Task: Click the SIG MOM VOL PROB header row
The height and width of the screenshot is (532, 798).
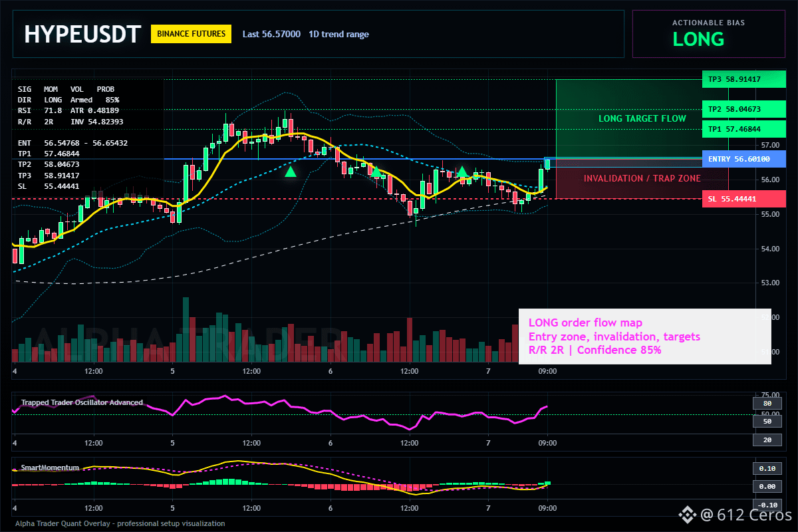Action: pyautogui.click(x=66, y=88)
